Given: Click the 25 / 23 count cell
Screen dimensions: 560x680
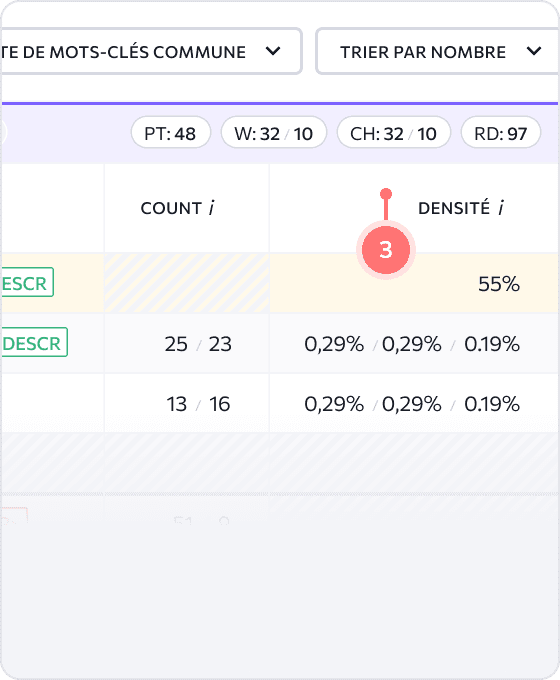Looking at the screenshot, I should tap(198, 344).
